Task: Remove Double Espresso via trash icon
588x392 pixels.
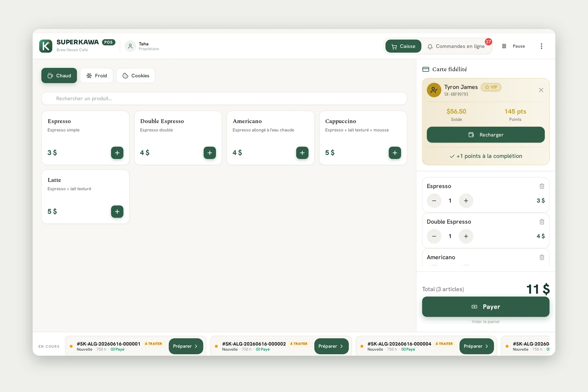Action: (x=542, y=222)
